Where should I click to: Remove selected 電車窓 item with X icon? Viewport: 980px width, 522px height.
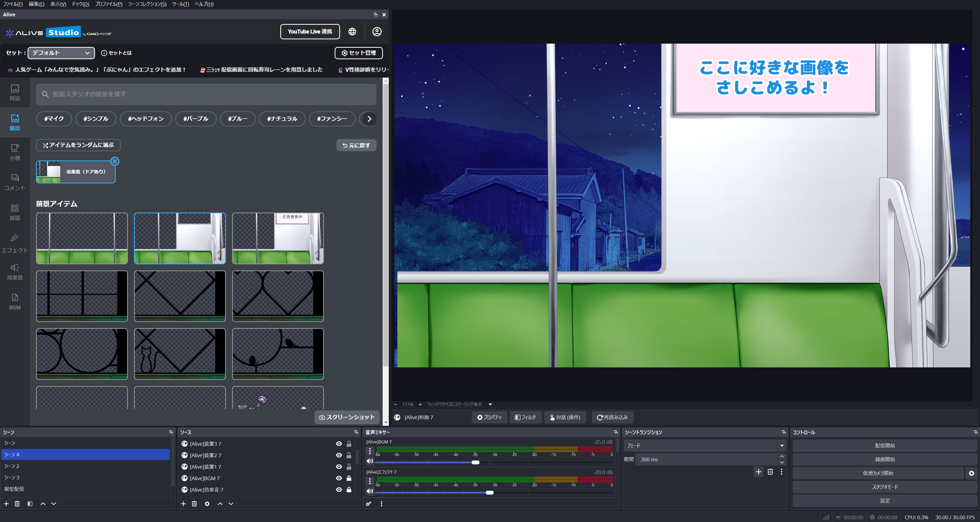pyautogui.click(x=115, y=161)
